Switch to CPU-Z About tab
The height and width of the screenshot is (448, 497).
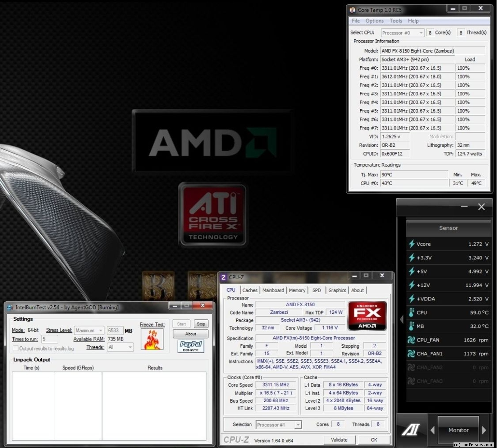pyautogui.click(x=358, y=290)
